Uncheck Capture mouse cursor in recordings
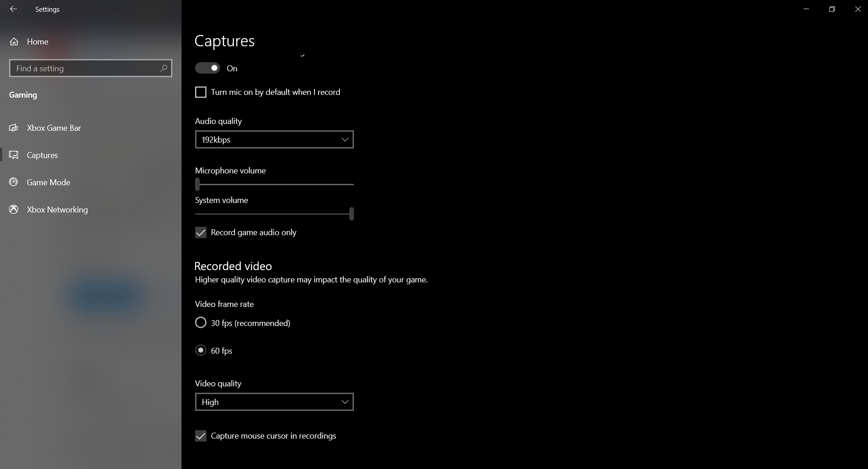 coord(201,436)
